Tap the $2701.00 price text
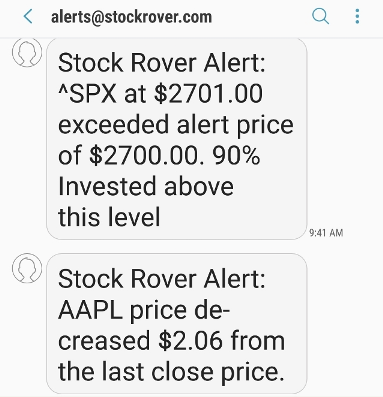This screenshot has height=397, width=383. pyautogui.click(x=208, y=94)
